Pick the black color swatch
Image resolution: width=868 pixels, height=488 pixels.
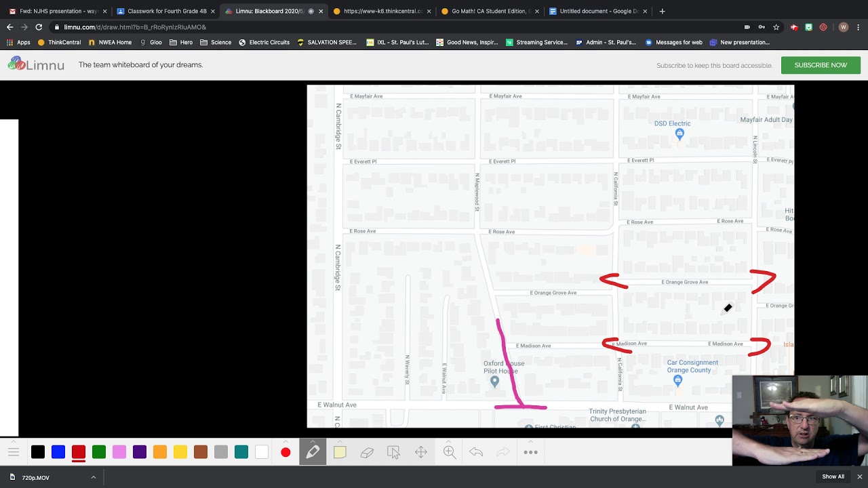coord(38,452)
